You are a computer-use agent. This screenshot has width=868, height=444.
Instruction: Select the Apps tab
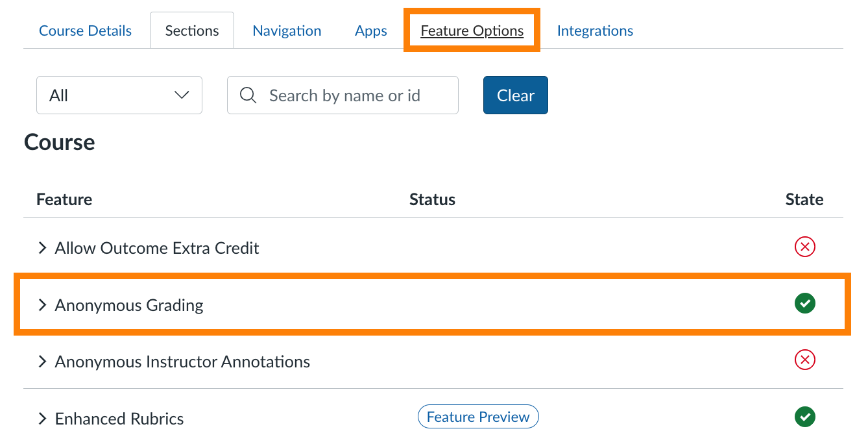[x=371, y=31]
